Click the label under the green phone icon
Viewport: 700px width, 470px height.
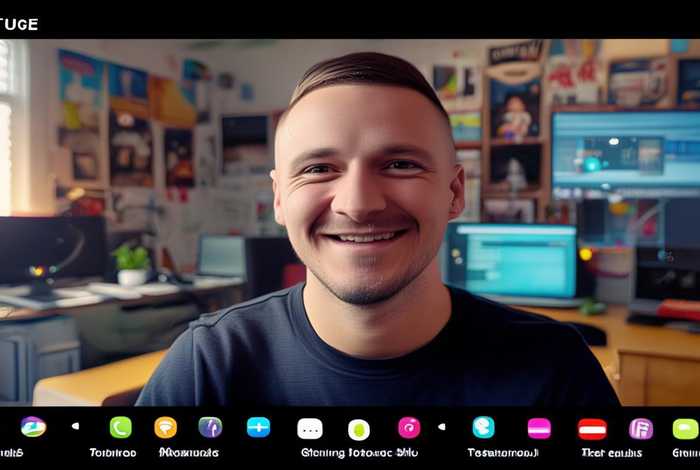pyautogui.click(x=113, y=452)
